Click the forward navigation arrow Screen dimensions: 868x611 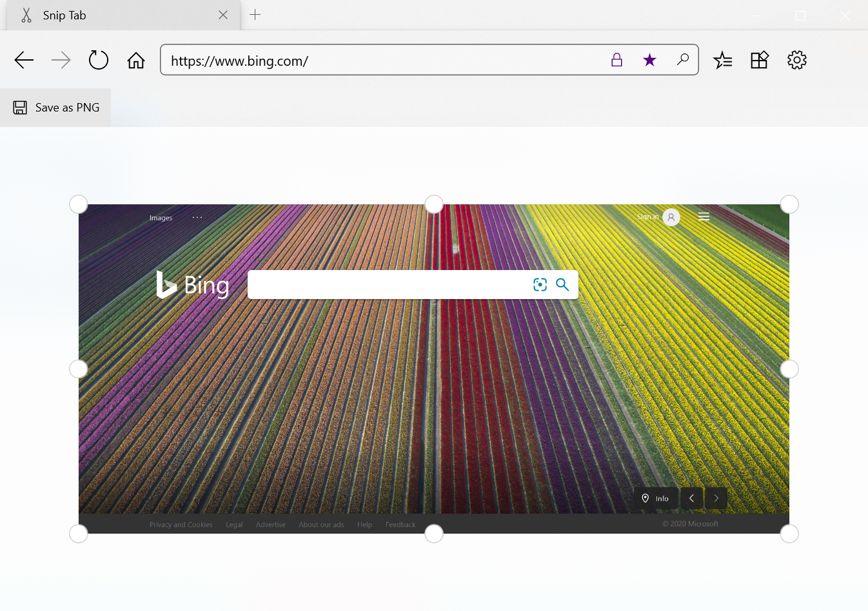pyautogui.click(x=61, y=61)
